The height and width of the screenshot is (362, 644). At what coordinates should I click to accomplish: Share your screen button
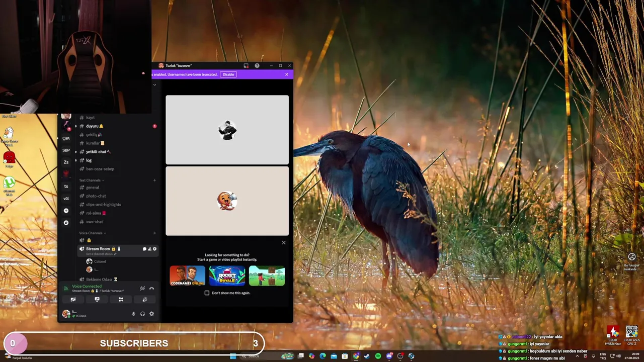[x=97, y=300]
